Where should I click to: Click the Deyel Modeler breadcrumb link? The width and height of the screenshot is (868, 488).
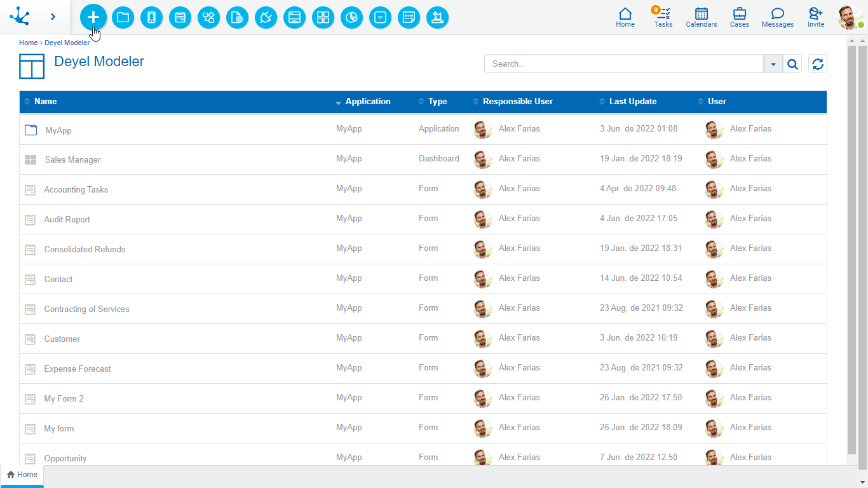tap(67, 43)
